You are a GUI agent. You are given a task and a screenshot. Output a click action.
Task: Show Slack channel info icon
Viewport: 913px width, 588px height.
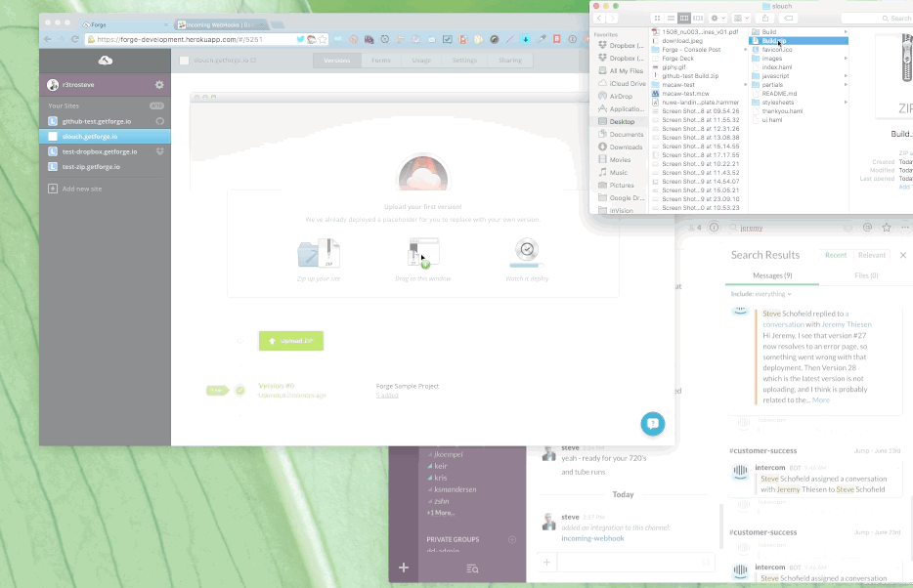pos(714,228)
